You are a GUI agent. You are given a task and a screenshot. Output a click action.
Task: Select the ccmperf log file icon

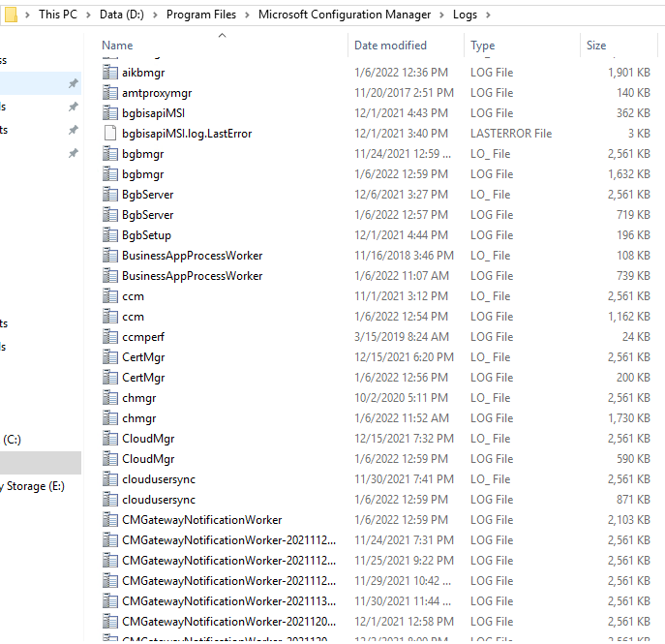110,336
